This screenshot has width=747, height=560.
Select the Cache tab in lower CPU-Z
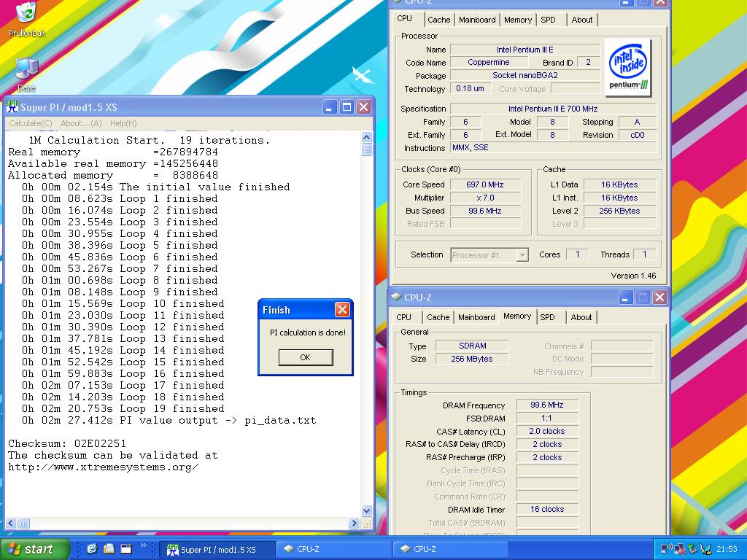pos(438,317)
